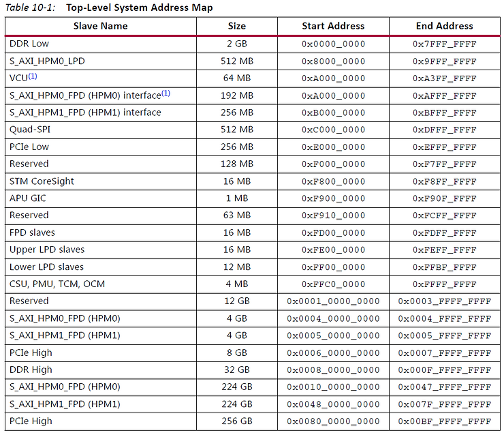504x435 pixels.
Task: Select start address '0xF800_0000'
Action: click(333, 181)
